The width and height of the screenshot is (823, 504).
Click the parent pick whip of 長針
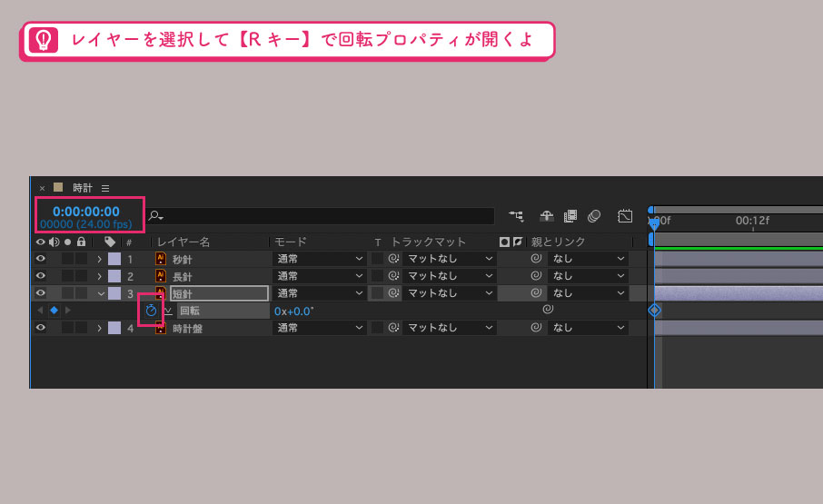point(536,275)
